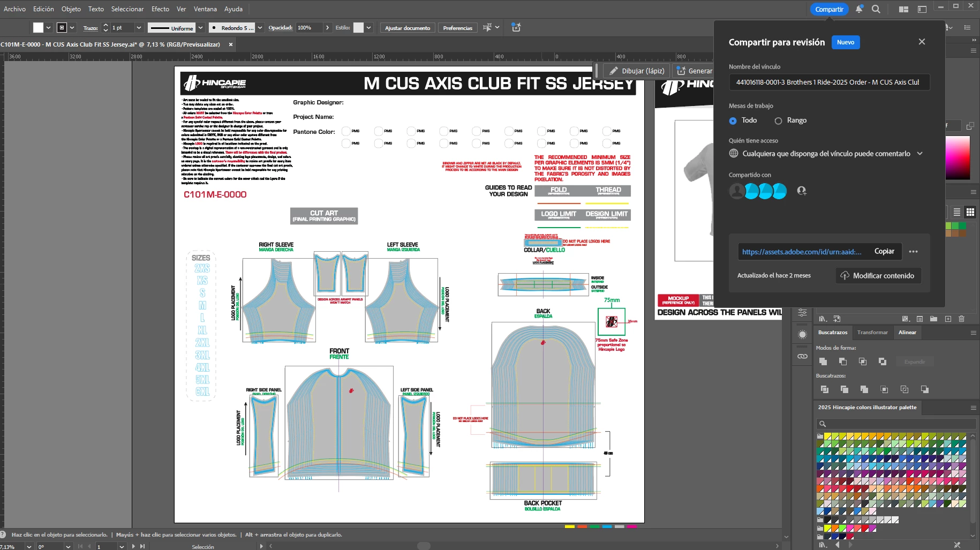Click the add person icon under Compartido con
This screenshot has height=550, width=980.
coord(802,191)
